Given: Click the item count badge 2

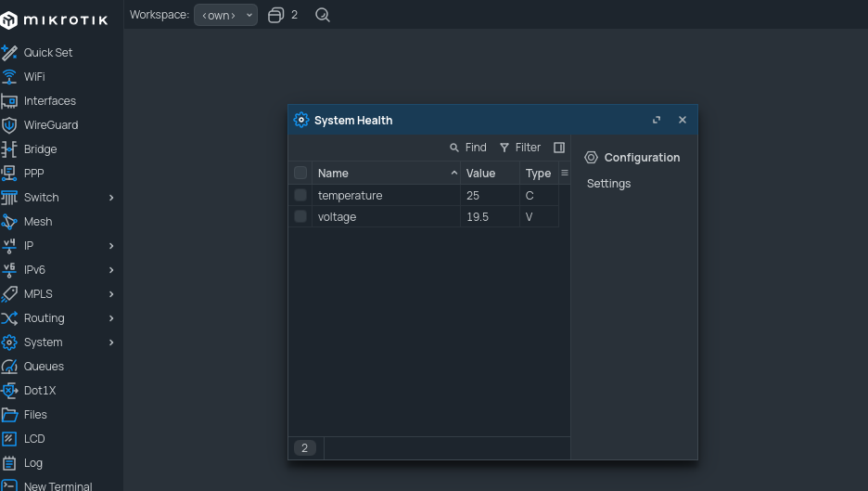Looking at the screenshot, I should (x=304, y=447).
